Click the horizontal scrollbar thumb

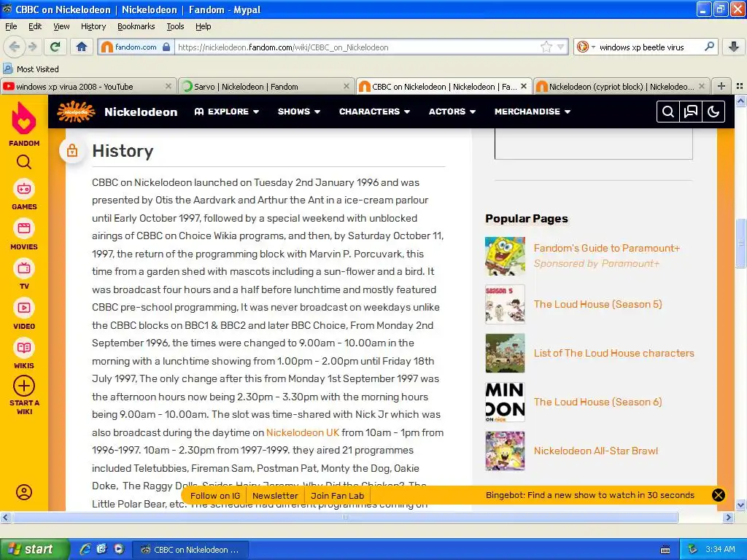coord(345,517)
